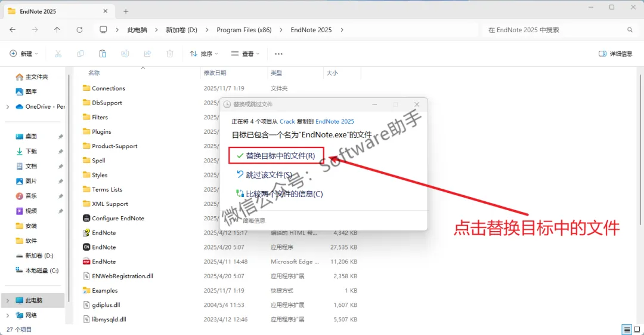Screen dimensions: 644x335
Task: Expand chevron after Program Files (x86) breadcrumb
Action: [x=281, y=30]
